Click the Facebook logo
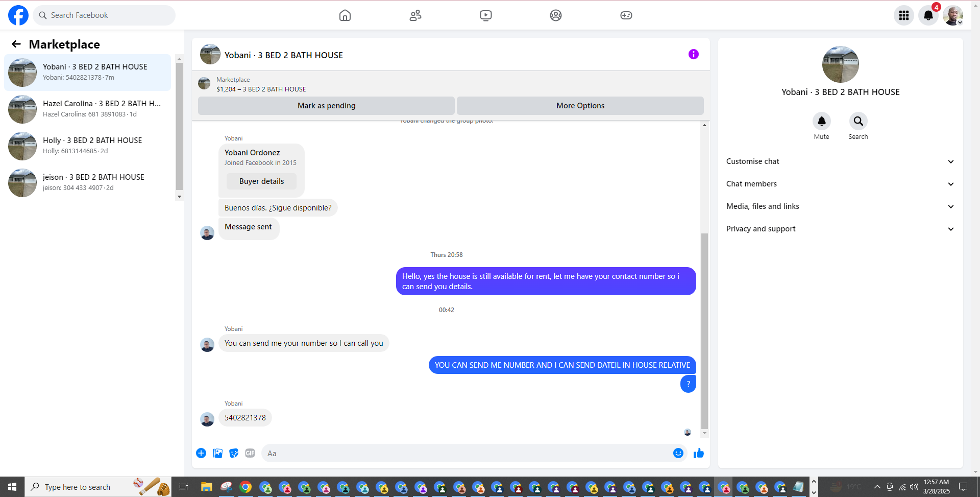This screenshot has height=497, width=980. [x=18, y=15]
